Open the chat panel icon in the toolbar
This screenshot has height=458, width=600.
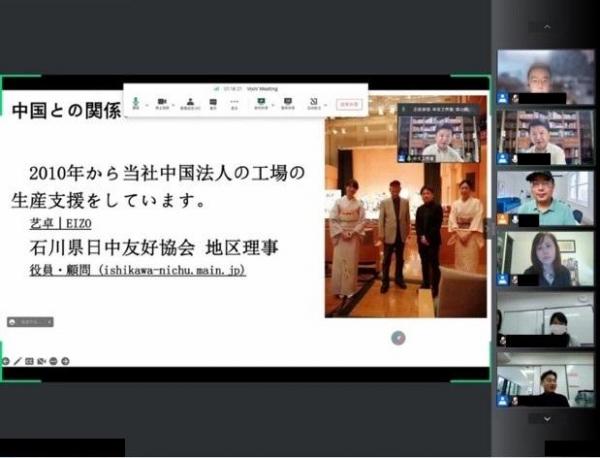[x=213, y=103]
